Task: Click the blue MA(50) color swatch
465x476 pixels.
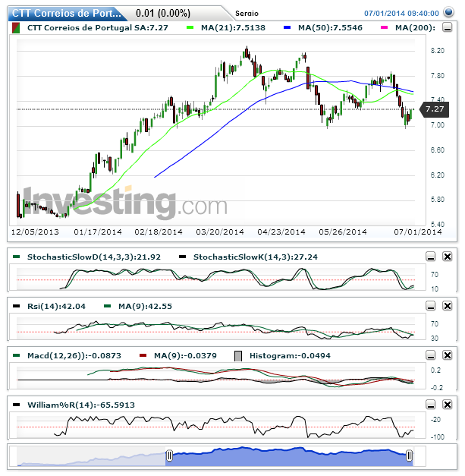Action: click(x=287, y=27)
